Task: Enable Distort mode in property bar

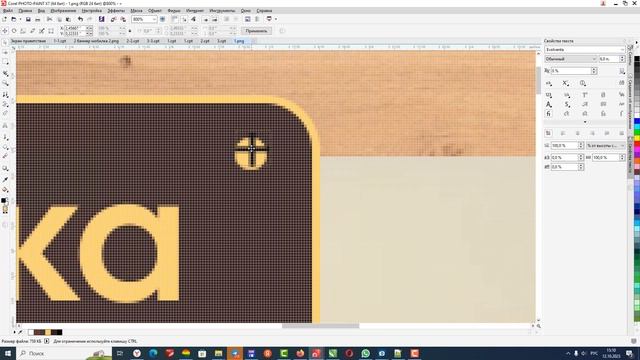Action: 42,31
